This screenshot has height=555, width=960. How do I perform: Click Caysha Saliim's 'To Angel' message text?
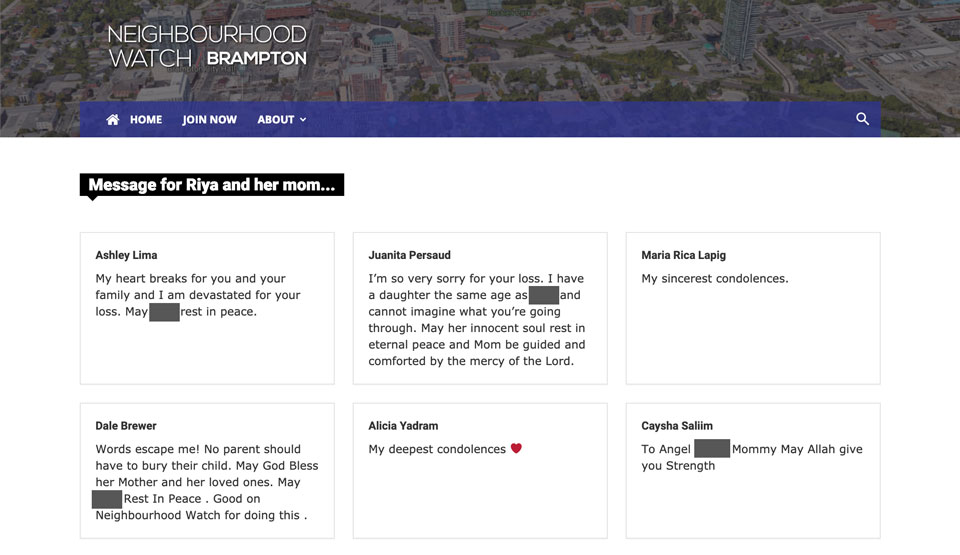(750, 457)
